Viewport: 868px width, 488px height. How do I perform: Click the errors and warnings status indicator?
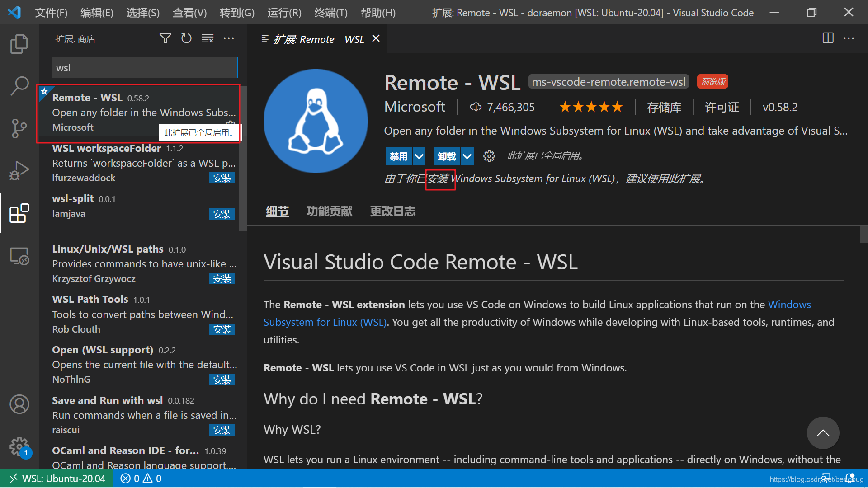(x=141, y=479)
